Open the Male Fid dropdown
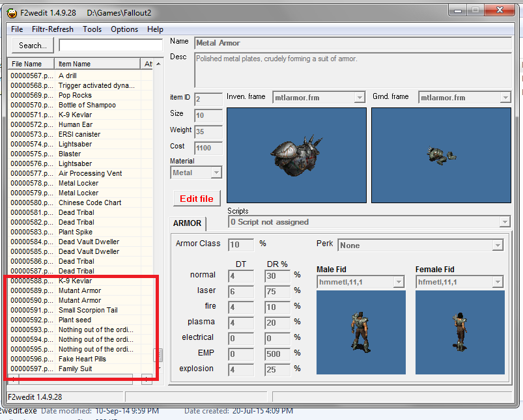 (x=399, y=282)
